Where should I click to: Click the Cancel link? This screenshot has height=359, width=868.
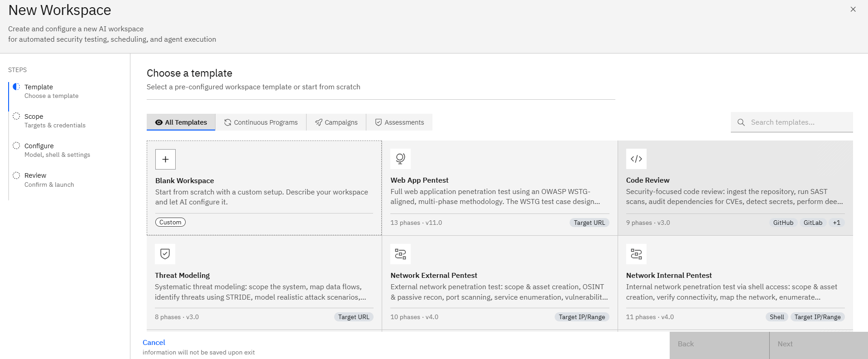tap(154, 343)
